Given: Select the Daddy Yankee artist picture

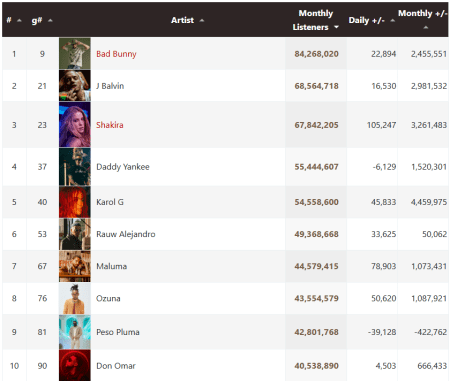Looking at the screenshot, I should tap(75, 167).
